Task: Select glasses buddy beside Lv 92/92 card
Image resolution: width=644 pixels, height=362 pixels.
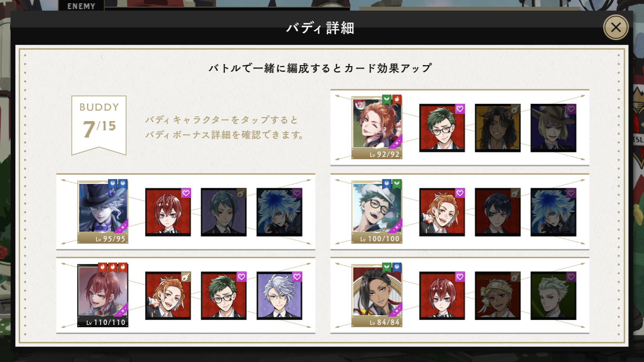Action: coord(442,128)
